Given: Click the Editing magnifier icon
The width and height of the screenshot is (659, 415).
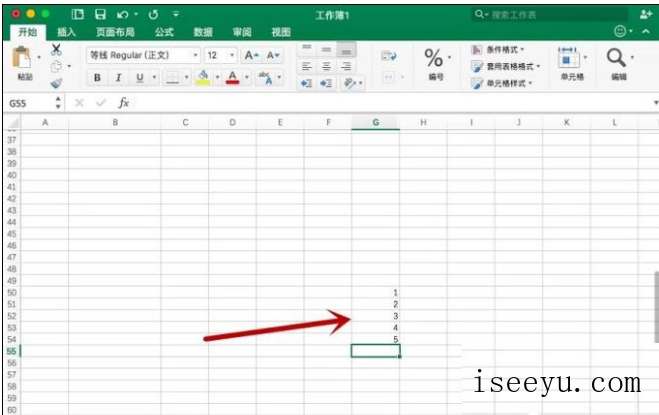Looking at the screenshot, I should click(616, 58).
